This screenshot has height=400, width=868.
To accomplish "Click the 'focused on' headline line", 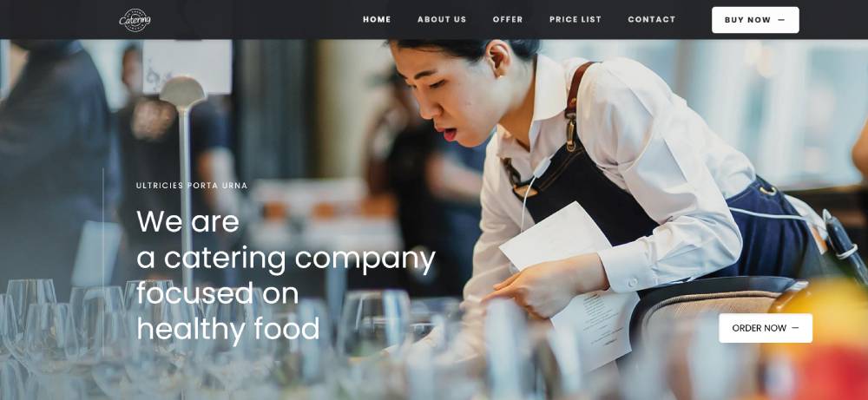I will (218, 293).
